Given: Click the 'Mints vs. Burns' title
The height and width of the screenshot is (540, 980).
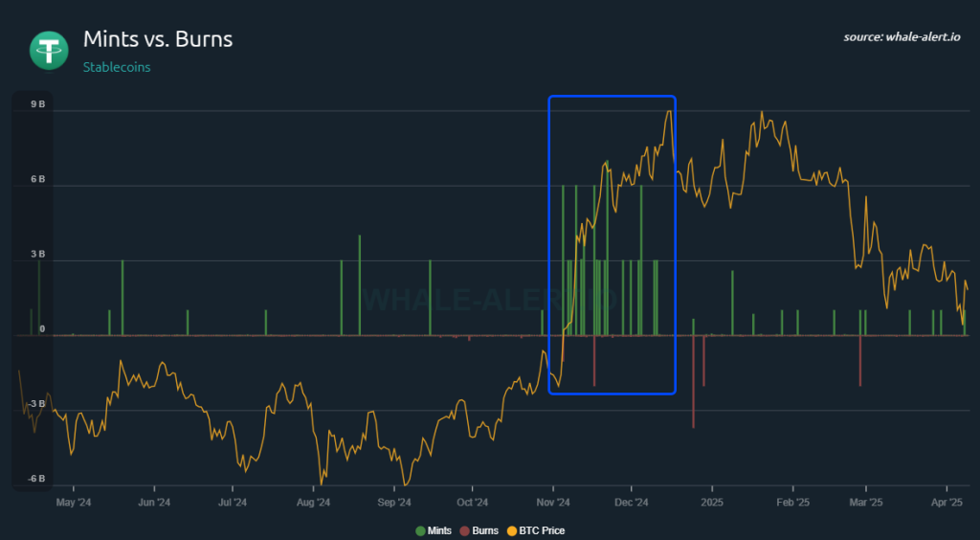Looking at the screenshot, I should click(158, 39).
